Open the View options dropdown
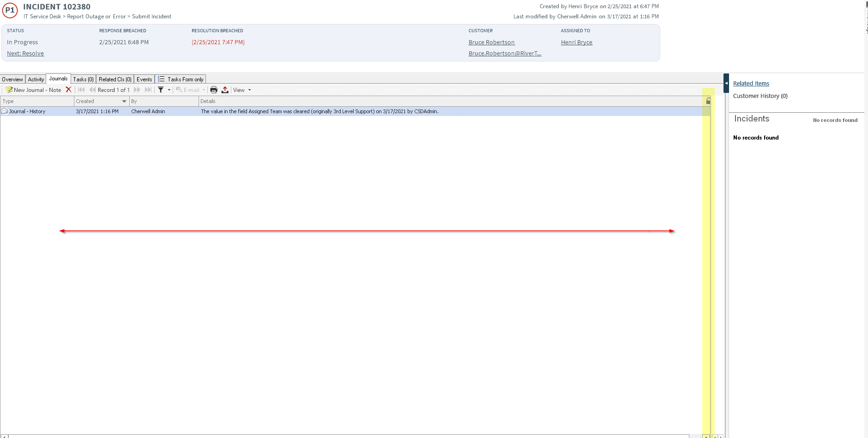The width and height of the screenshot is (868, 438). point(241,90)
